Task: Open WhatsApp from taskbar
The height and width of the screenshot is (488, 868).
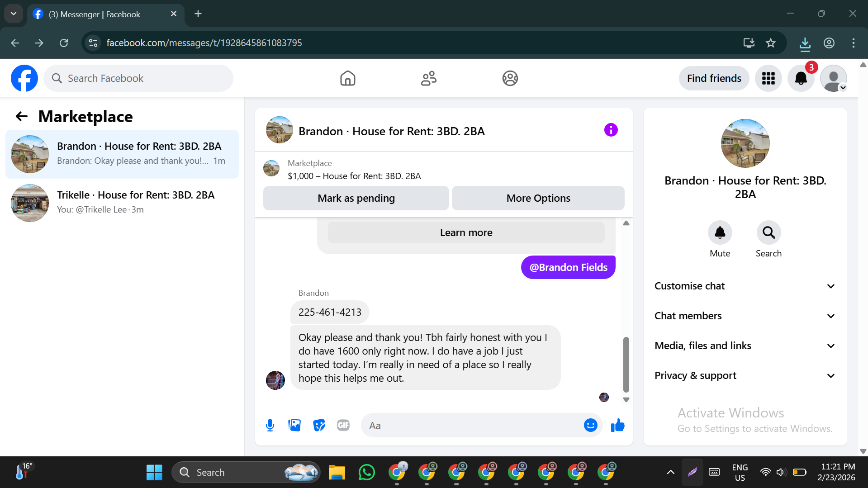Action: coord(366,472)
